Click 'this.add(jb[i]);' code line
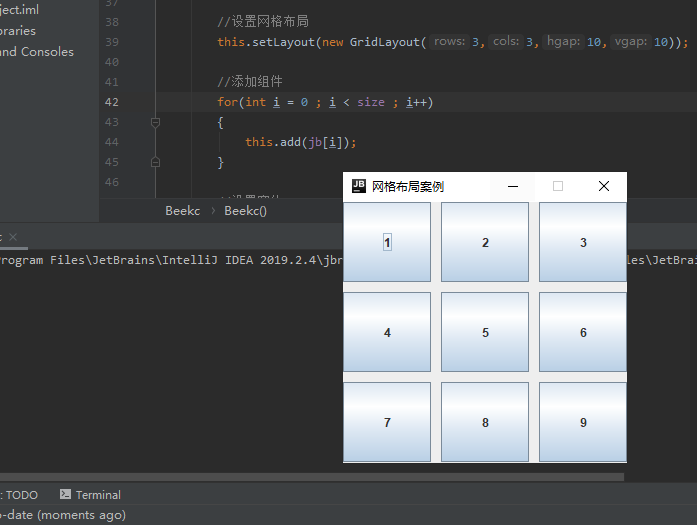This screenshot has width=697, height=525. pos(300,142)
